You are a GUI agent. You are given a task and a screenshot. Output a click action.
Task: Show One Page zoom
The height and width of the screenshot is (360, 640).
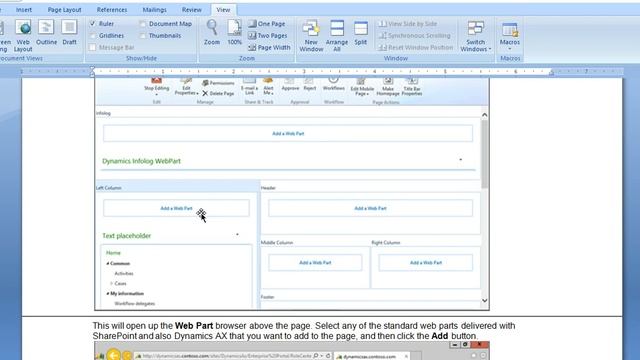coord(267,24)
